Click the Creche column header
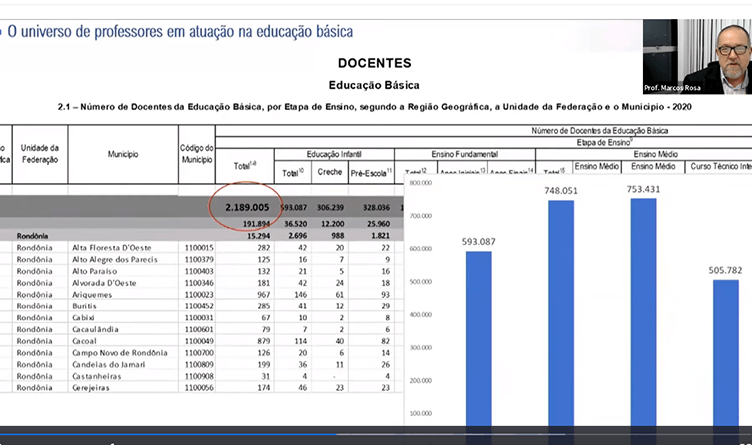 (x=329, y=172)
